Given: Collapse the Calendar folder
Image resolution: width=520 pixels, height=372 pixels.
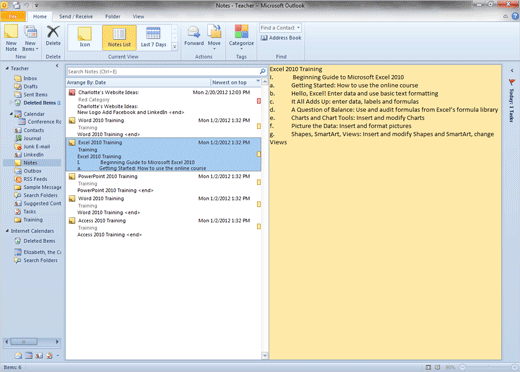Looking at the screenshot, I should [11, 114].
